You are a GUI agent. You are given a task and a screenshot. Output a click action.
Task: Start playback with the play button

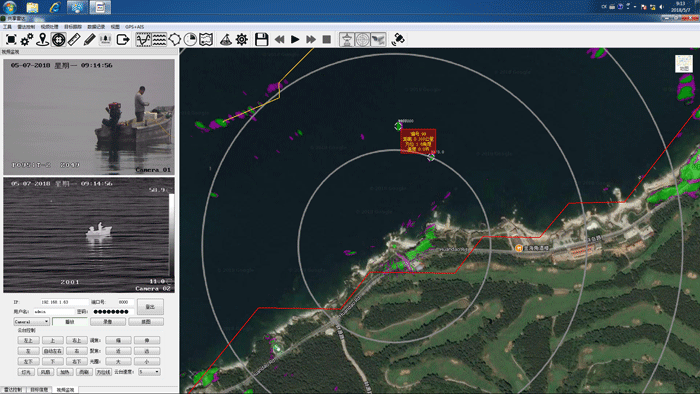click(295, 40)
